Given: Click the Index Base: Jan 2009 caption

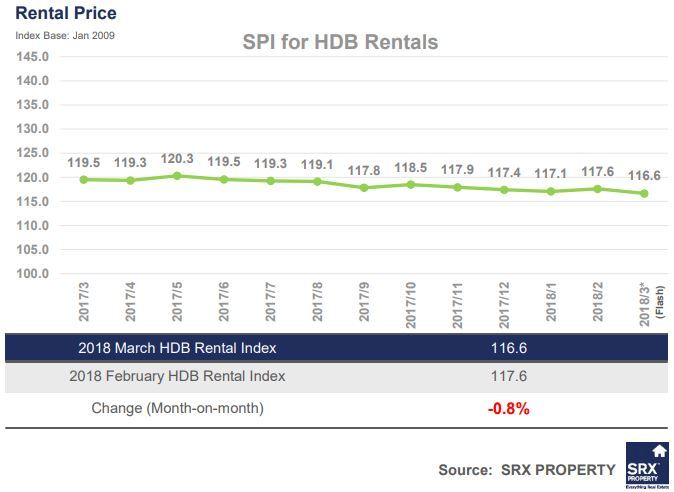Looking at the screenshot, I should [65, 36].
